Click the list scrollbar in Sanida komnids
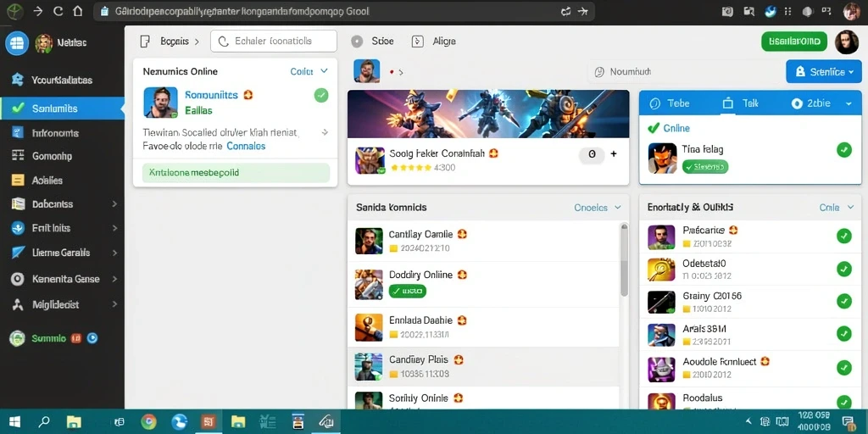 point(624,259)
